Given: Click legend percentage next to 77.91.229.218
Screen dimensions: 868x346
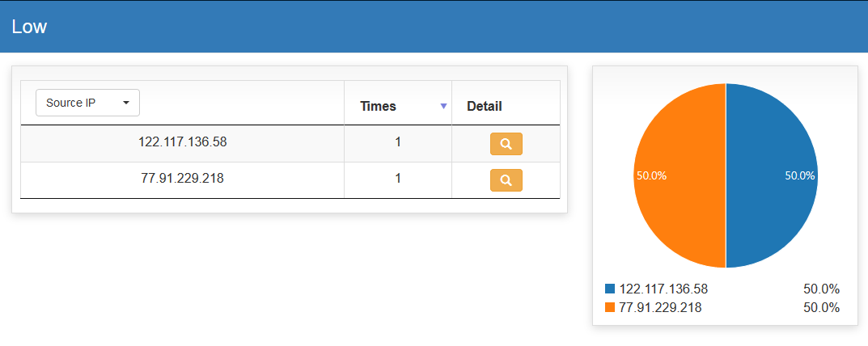Looking at the screenshot, I should [821, 307].
